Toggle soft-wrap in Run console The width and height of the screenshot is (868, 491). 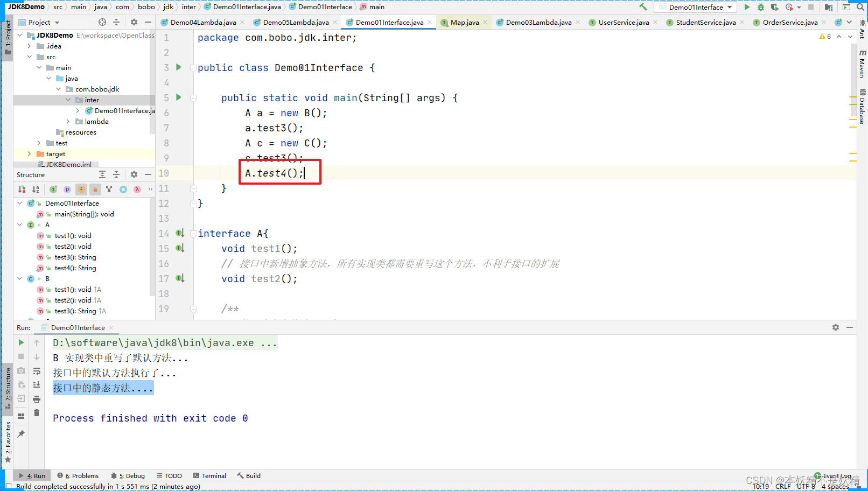[x=37, y=371]
